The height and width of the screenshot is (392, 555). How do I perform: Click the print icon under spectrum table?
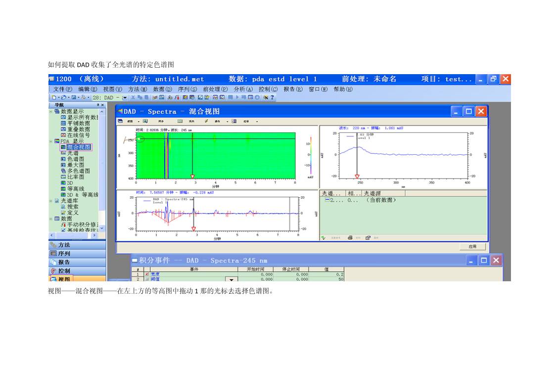(350, 238)
